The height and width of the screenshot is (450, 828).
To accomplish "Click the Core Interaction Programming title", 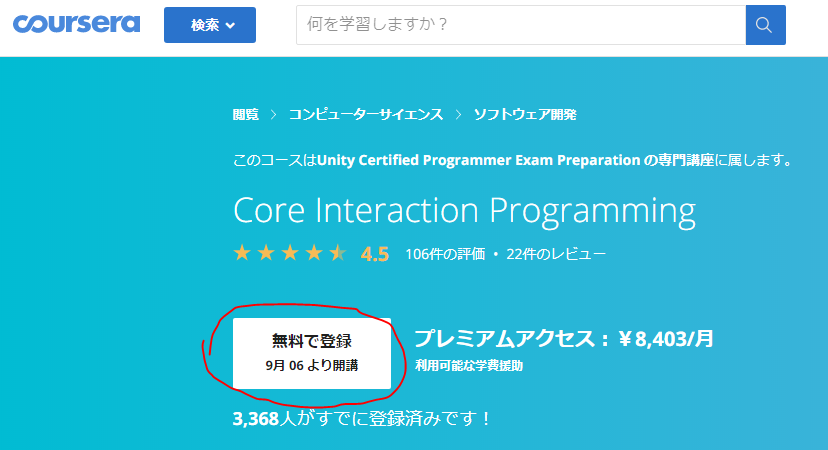I will (x=464, y=211).
